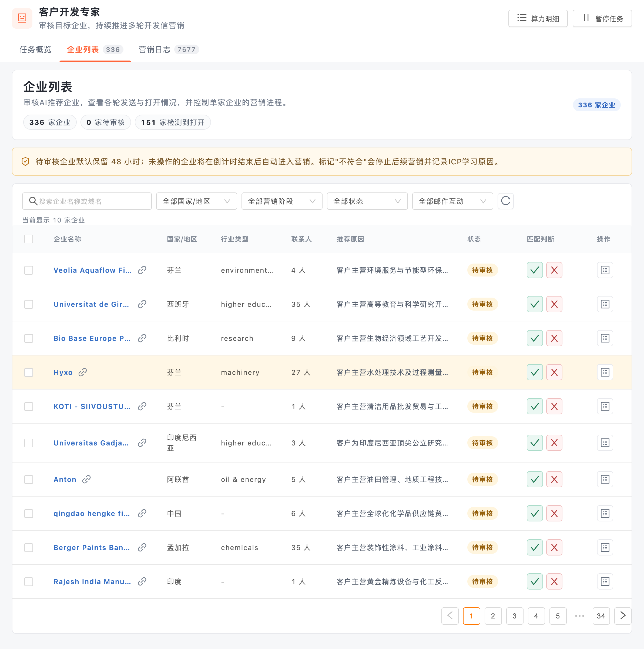Approve match for Rajesh India Manu row
Image resolution: width=644 pixels, height=649 pixels.
pos(535,581)
